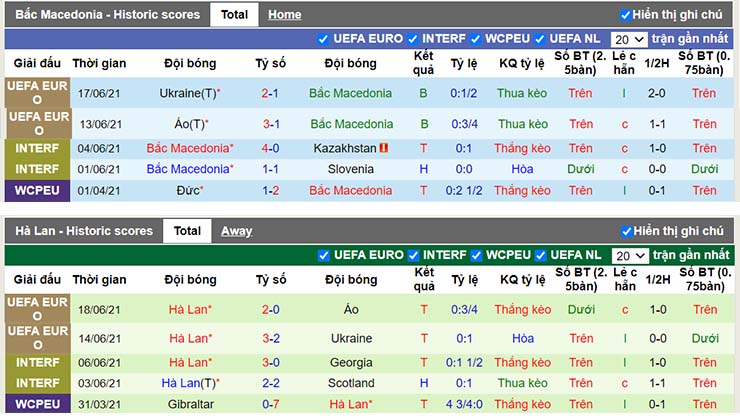740x420 pixels.
Task: Click Dưới result in Slovenia row's Số BT 2.5 column
Action: 580,169
